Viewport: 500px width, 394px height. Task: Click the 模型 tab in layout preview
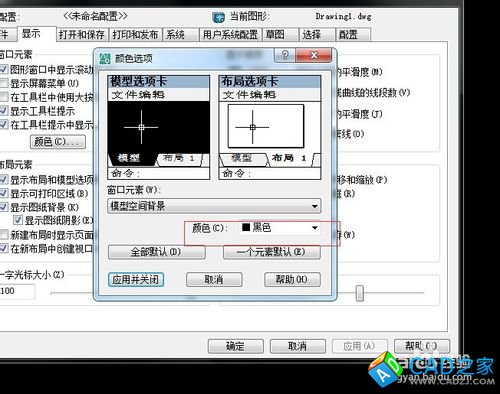(242, 159)
